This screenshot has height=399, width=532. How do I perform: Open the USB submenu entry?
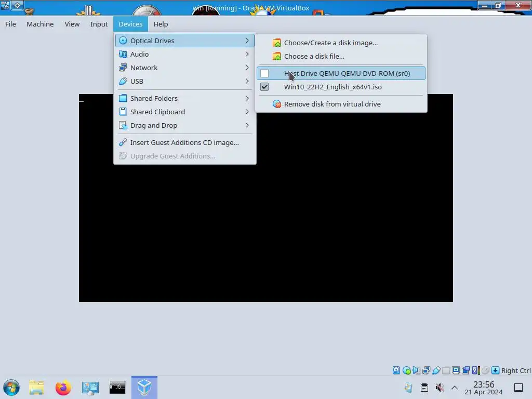click(x=184, y=81)
